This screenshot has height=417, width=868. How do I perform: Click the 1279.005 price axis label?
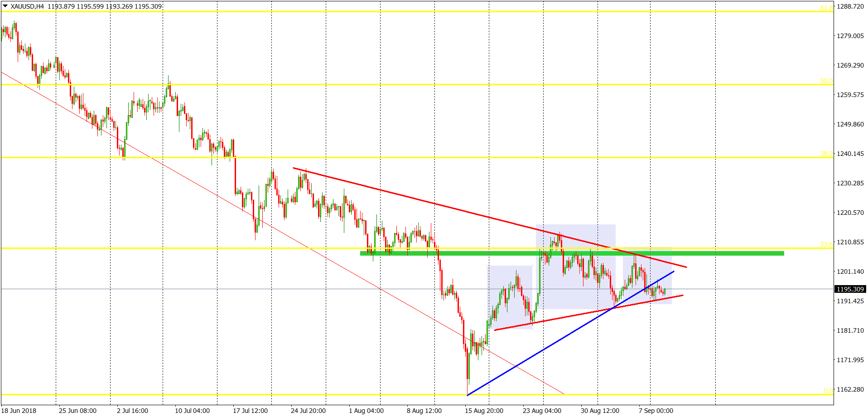tap(850, 36)
